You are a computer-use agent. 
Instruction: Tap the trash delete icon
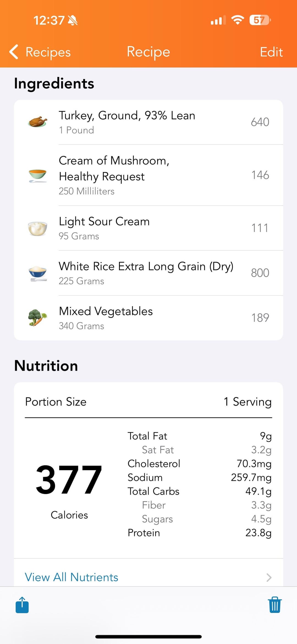(275, 605)
